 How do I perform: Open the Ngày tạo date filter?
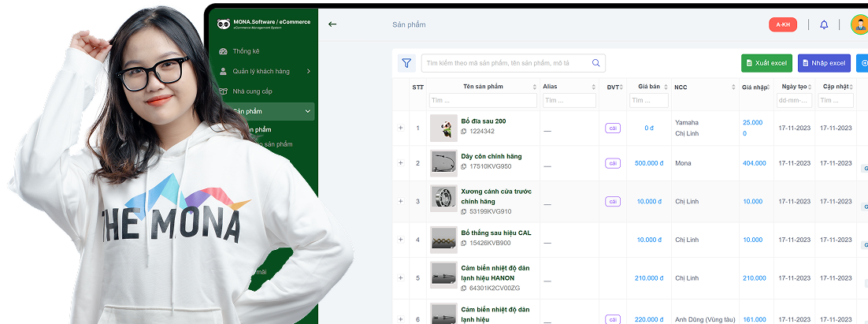coord(794,100)
